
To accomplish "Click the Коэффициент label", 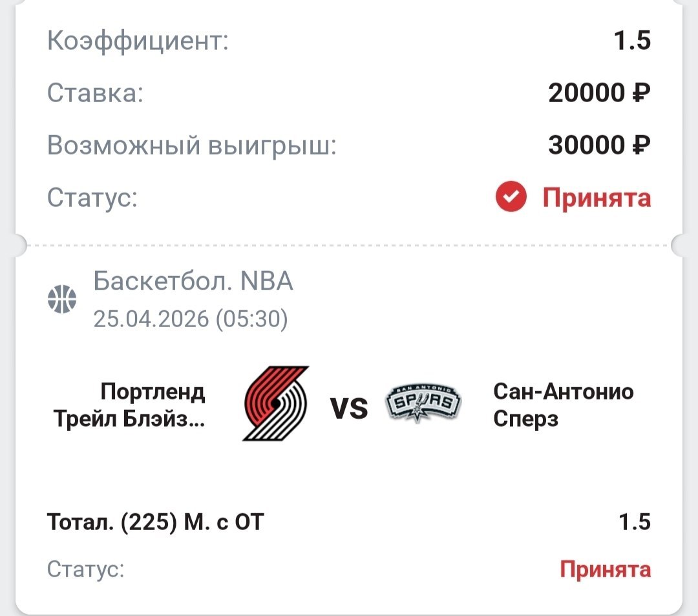I will (138, 42).
